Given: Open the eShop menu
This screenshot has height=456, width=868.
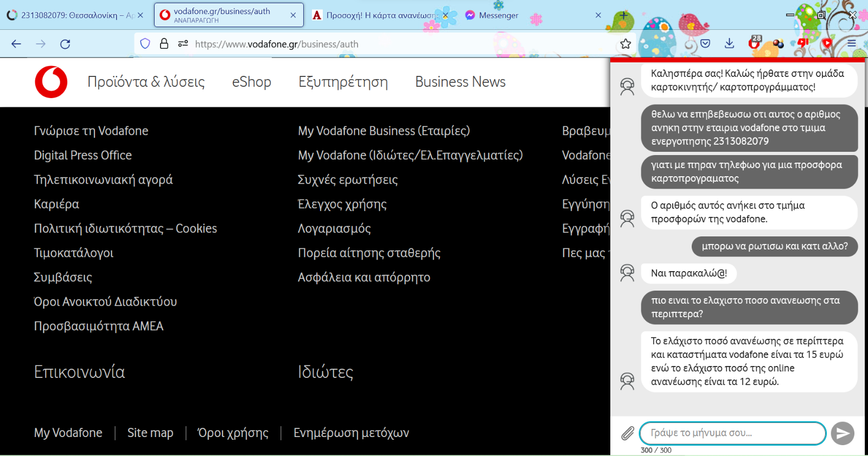Looking at the screenshot, I should pyautogui.click(x=252, y=82).
